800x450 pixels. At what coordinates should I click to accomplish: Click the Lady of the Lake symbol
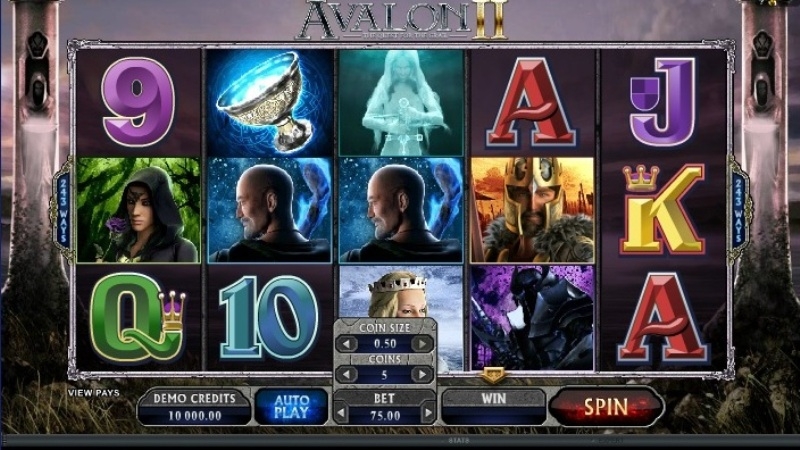pos(401,103)
